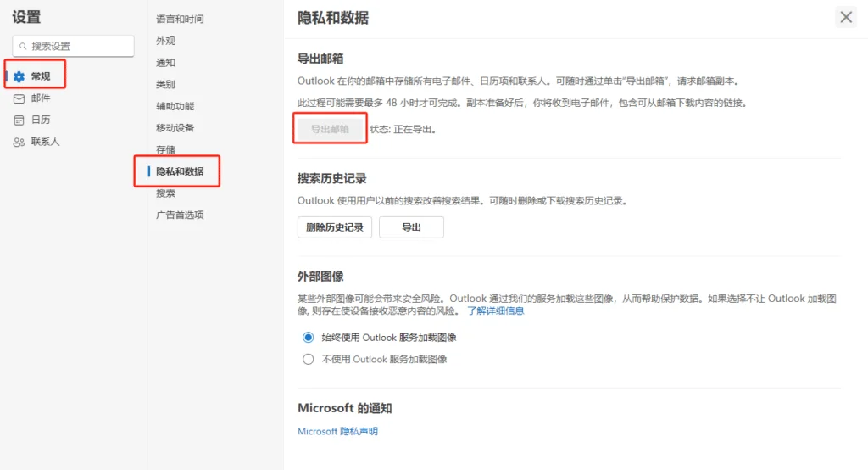Open 语言和时间 settings section
This screenshot has width=868, height=470.
coord(180,19)
